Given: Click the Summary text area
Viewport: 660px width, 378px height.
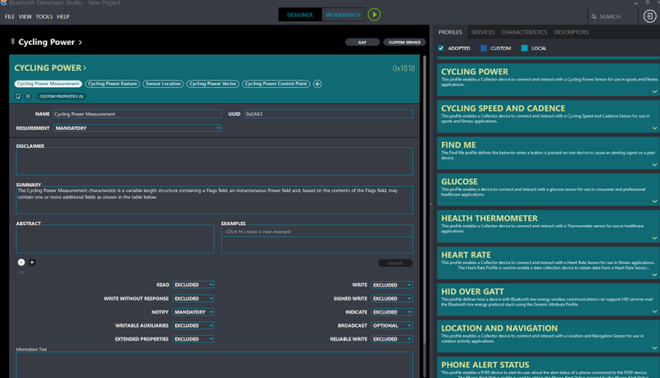Looking at the screenshot, I should pos(214,200).
